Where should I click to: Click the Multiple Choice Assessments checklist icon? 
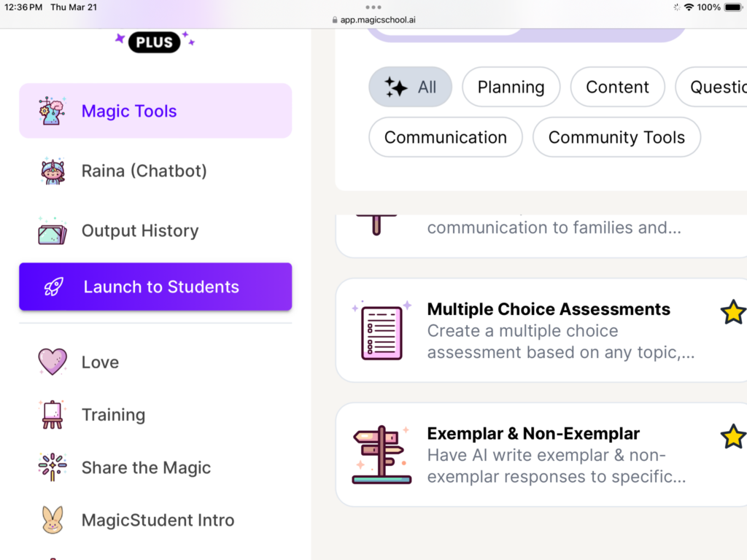click(x=382, y=332)
